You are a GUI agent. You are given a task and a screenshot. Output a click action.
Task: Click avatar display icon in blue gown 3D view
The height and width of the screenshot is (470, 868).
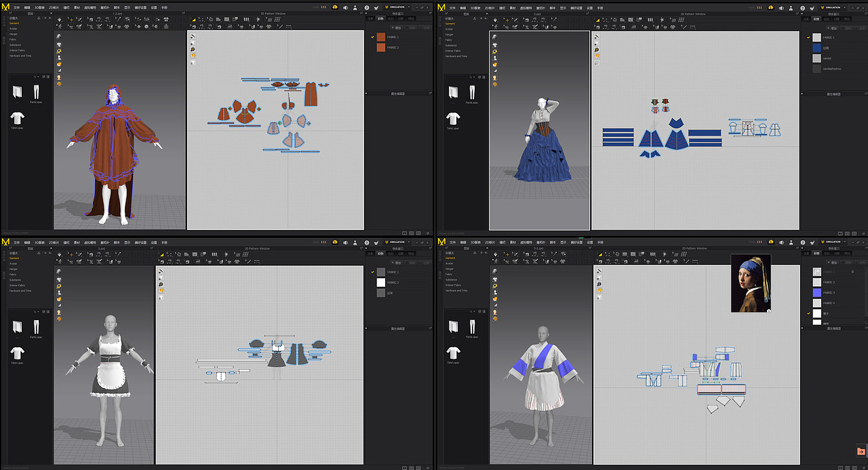[x=494, y=58]
